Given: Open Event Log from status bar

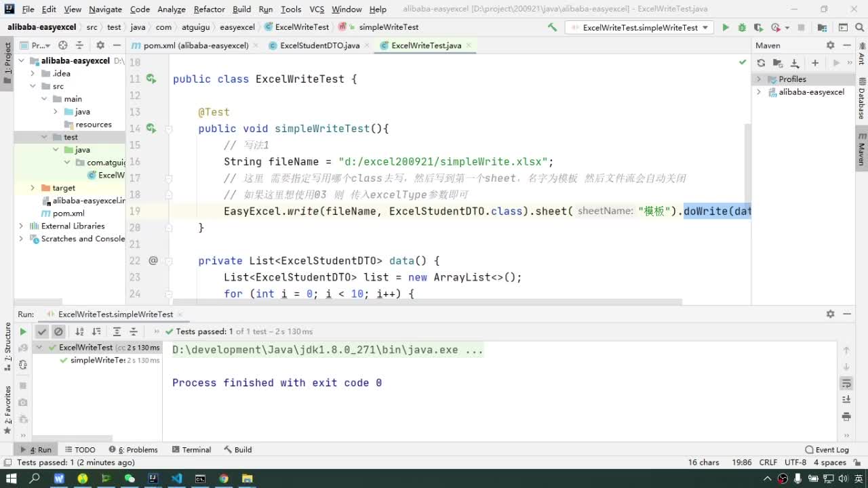Looking at the screenshot, I should click(x=827, y=449).
